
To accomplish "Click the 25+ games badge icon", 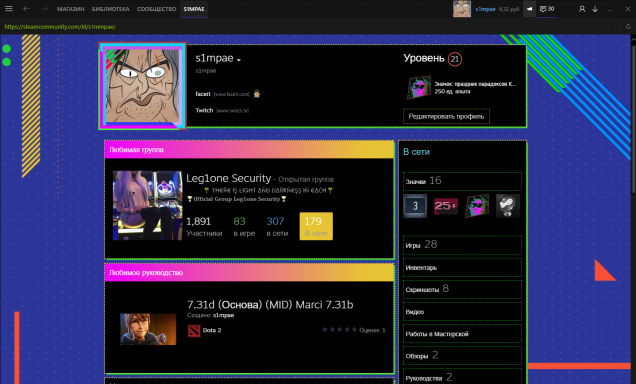I will coord(446,206).
